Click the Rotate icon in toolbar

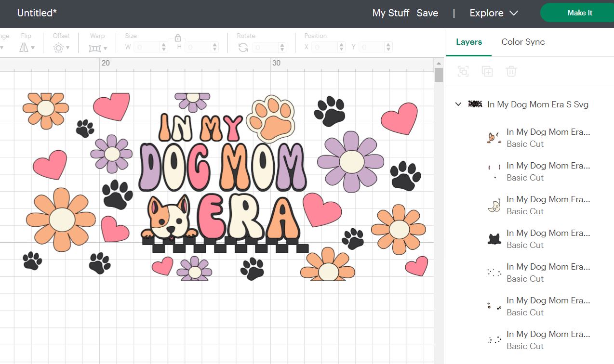tap(243, 47)
